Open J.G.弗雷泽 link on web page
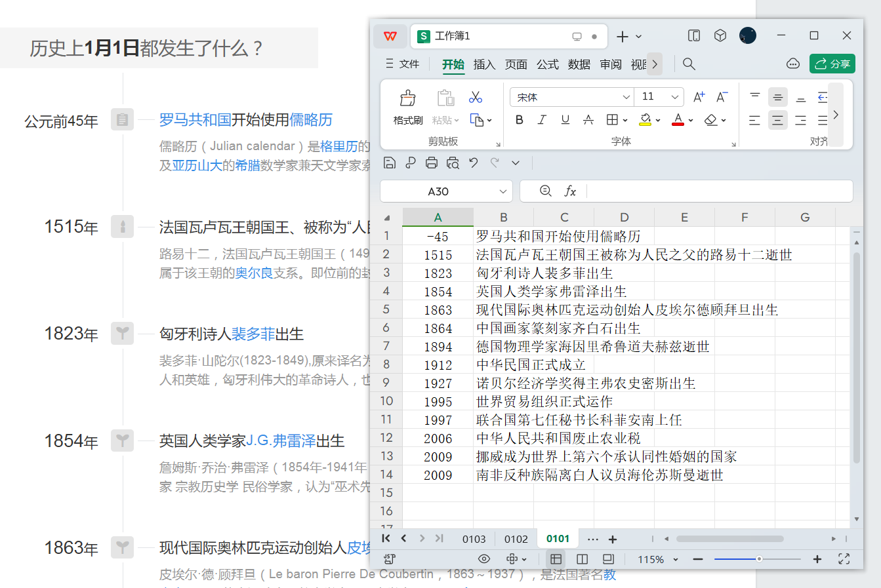Screen dimensions: 881x588 (281, 441)
